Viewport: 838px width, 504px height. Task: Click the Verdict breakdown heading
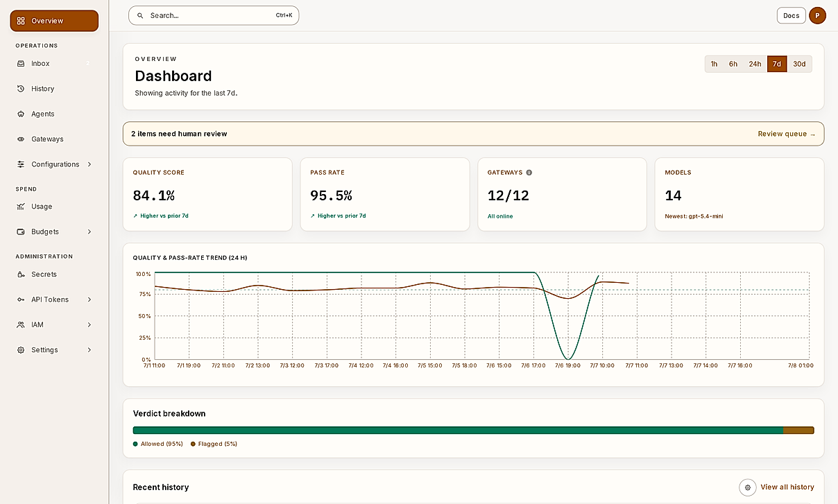click(169, 413)
